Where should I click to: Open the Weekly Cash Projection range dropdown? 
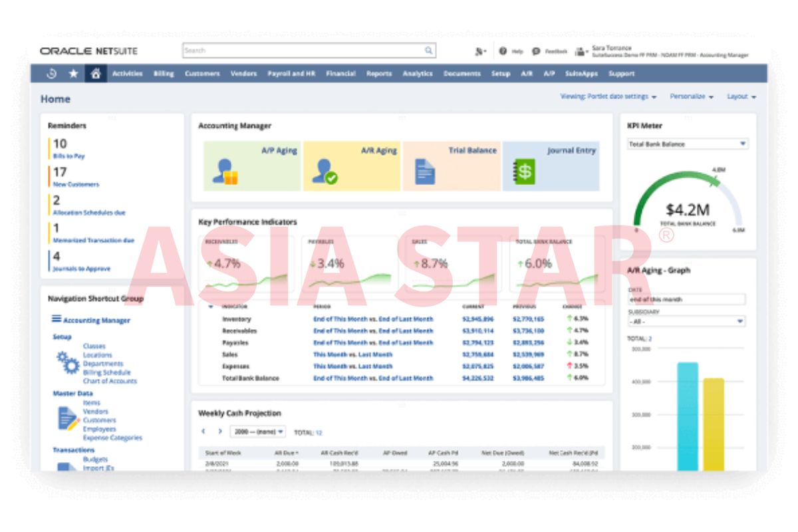click(x=257, y=432)
